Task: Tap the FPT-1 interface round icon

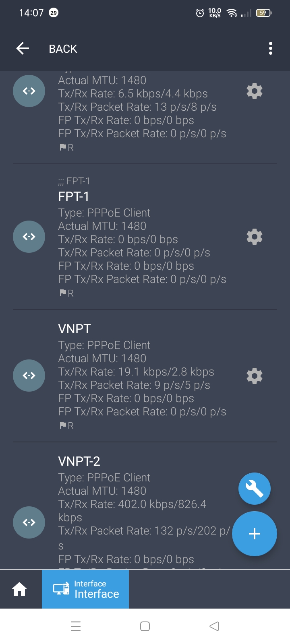Action: 29,237
